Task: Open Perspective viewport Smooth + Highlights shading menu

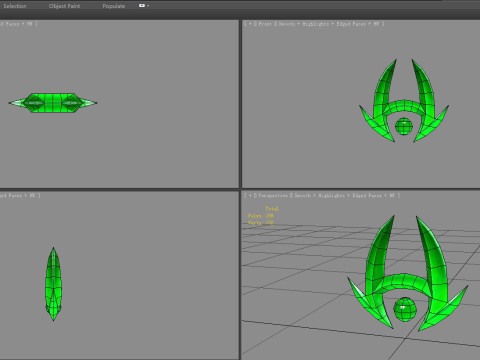Action: pos(319,196)
